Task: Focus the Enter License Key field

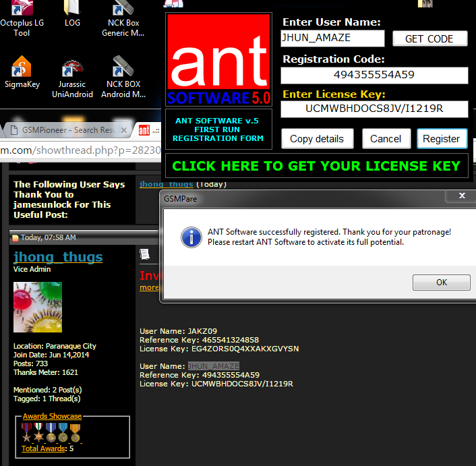Action: pyautogui.click(x=374, y=109)
